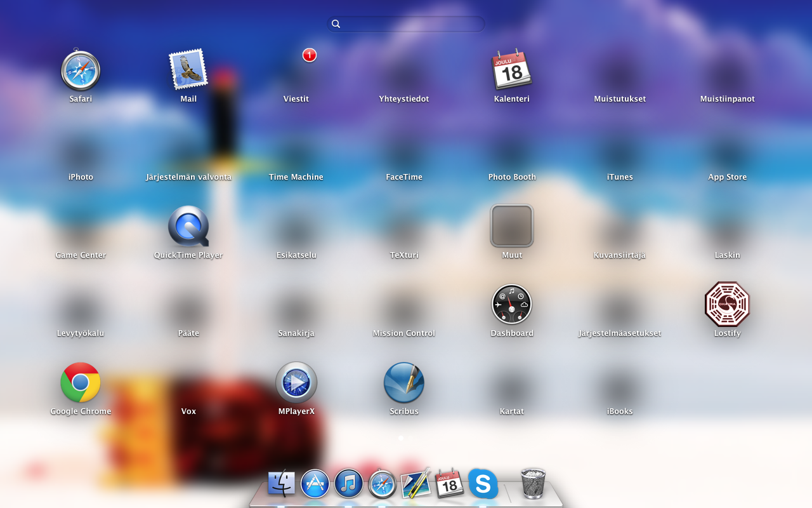The width and height of the screenshot is (812, 508).
Task: Click the App Store label in the grid
Action: tap(727, 177)
